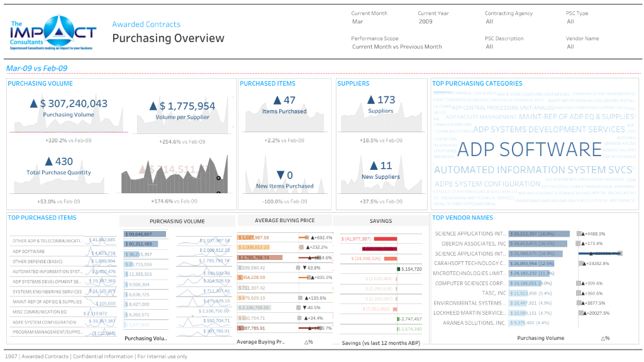Click the $99,646,807 purchasing volume bar

[145, 234]
